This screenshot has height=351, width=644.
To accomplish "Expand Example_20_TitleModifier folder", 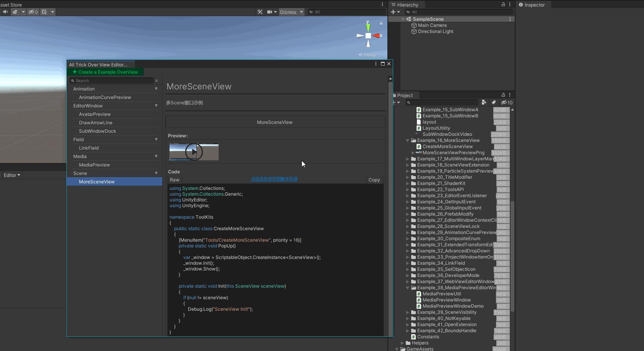I will [407, 177].
